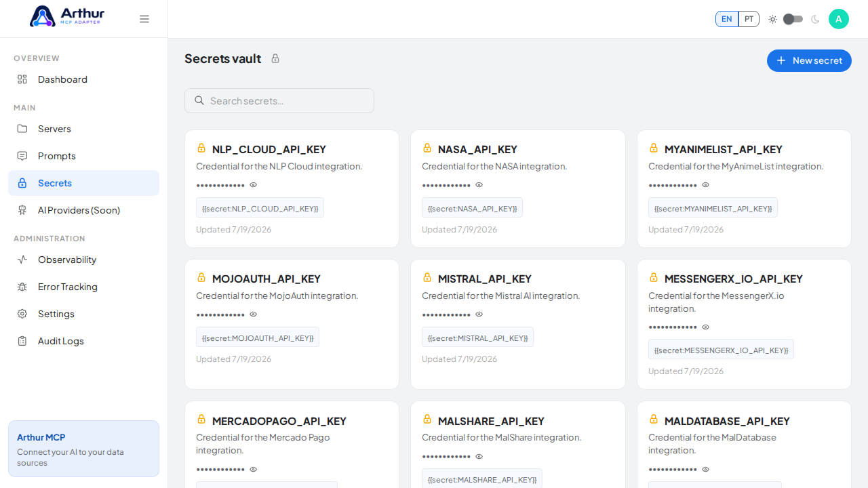View Audit Logs

click(83, 341)
